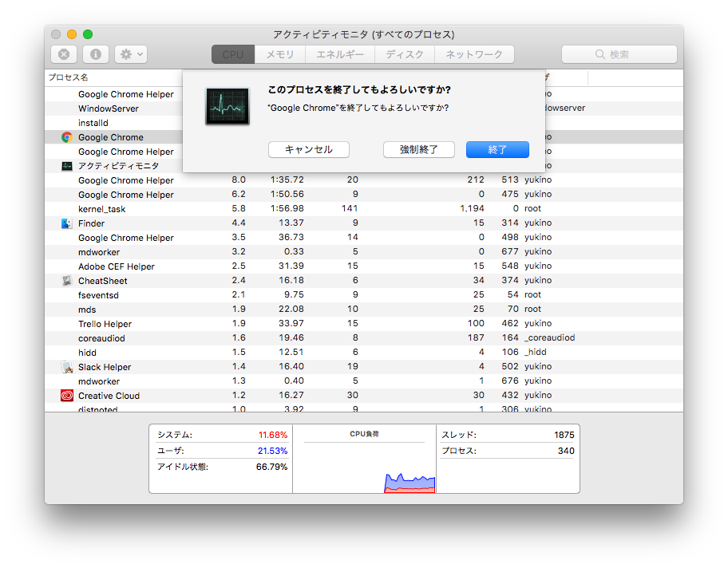Select Google Chrome Helper with 8.0 CPU
Screen dimensions: 728x568
point(364,180)
